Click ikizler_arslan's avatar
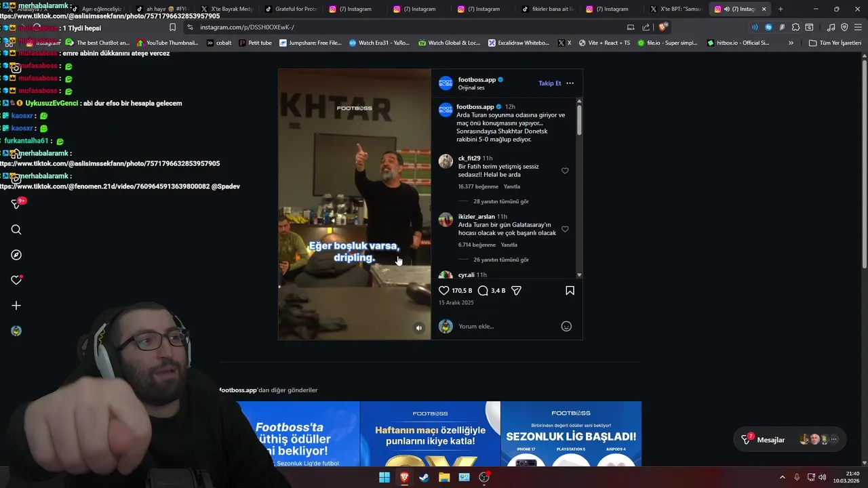 coord(446,220)
